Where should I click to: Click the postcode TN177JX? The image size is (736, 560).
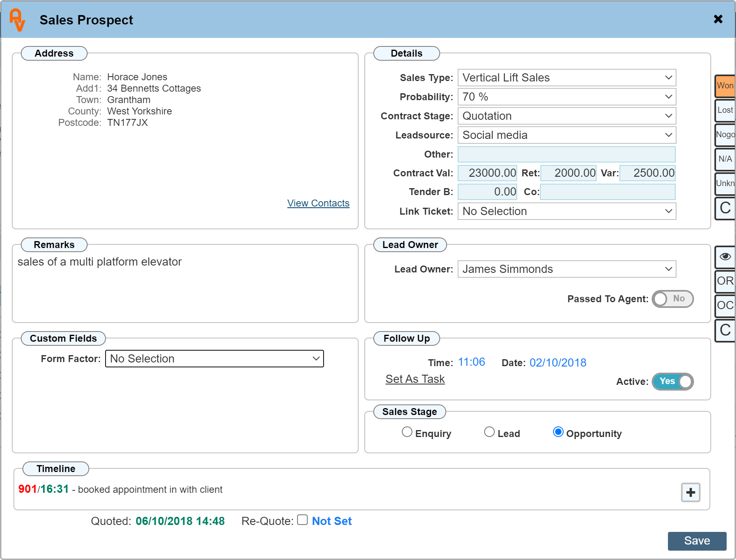click(x=127, y=123)
